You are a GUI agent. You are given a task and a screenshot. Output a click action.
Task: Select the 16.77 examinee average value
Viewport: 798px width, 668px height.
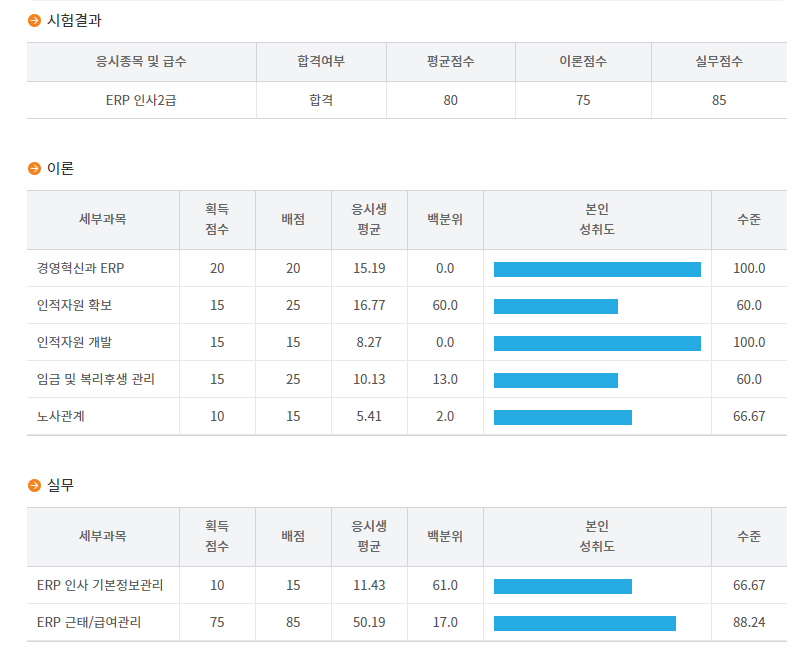click(369, 305)
